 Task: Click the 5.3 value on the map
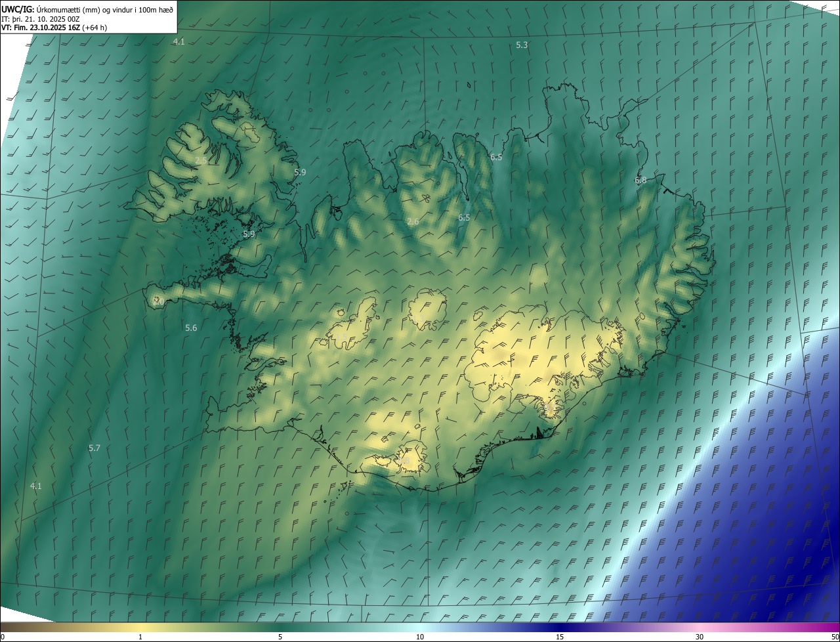pos(522,45)
